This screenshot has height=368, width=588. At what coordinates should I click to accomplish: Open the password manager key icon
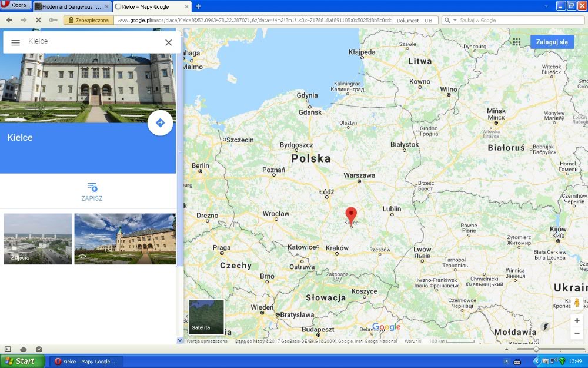point(54,20)
